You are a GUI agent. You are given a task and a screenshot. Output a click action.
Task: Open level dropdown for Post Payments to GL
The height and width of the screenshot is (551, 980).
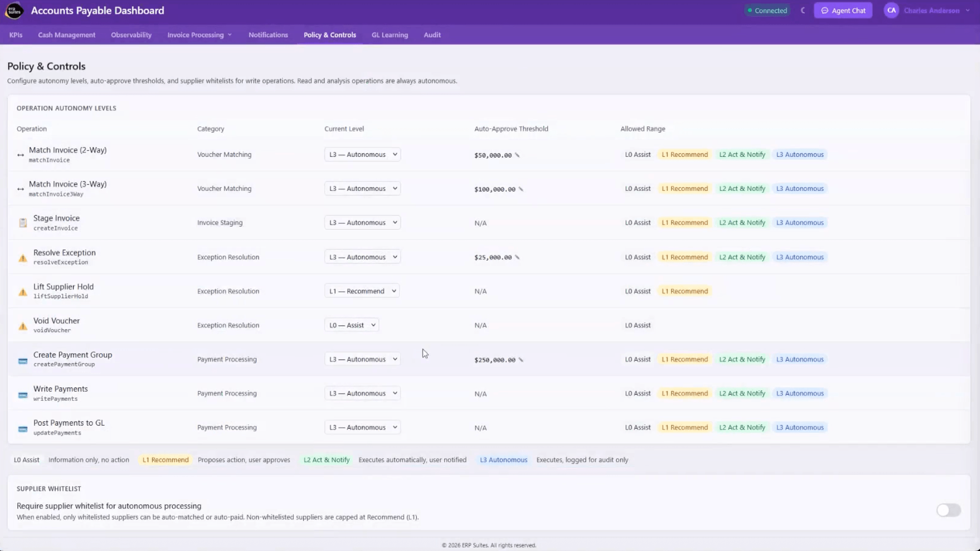362,427
